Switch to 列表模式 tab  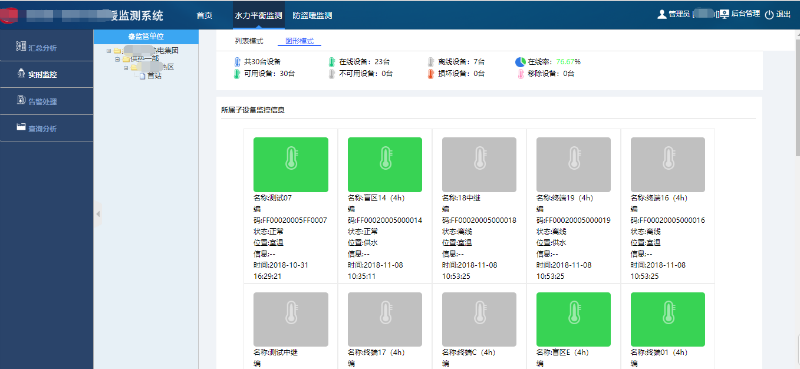click(248, 41)
